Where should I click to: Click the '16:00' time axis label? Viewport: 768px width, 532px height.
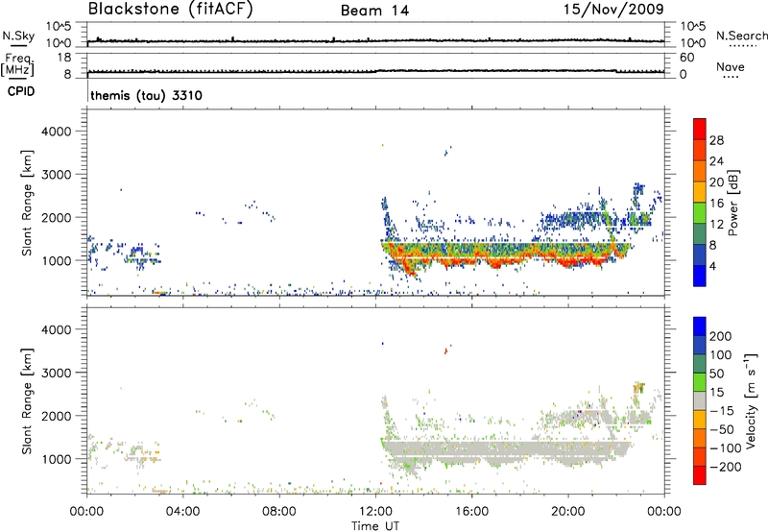point(471,512)
